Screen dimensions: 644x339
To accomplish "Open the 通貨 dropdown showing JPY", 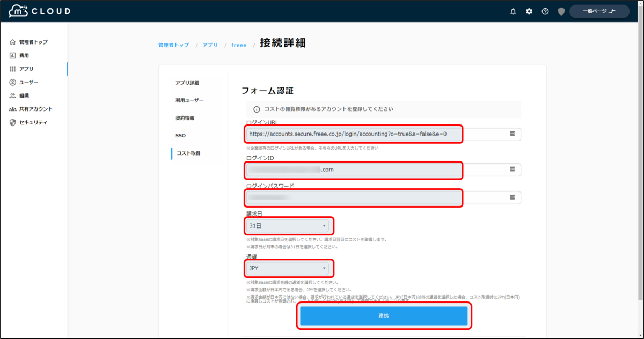I will [287, 268].
